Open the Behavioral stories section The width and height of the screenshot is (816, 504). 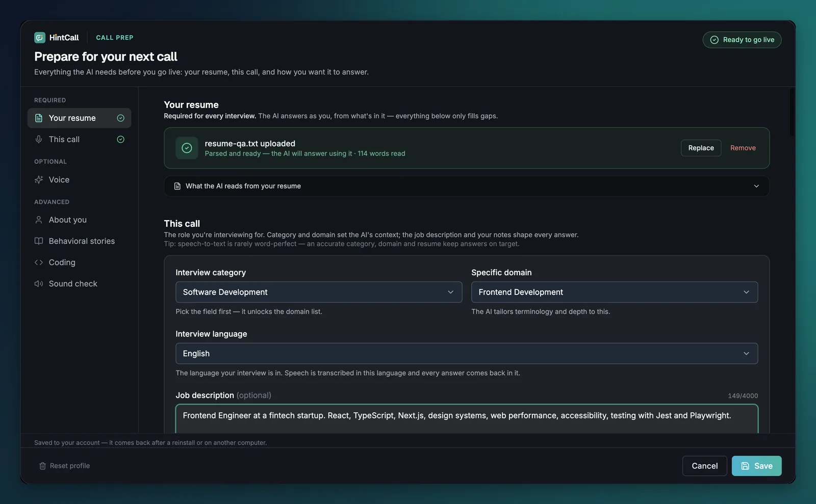coord(80,241)
